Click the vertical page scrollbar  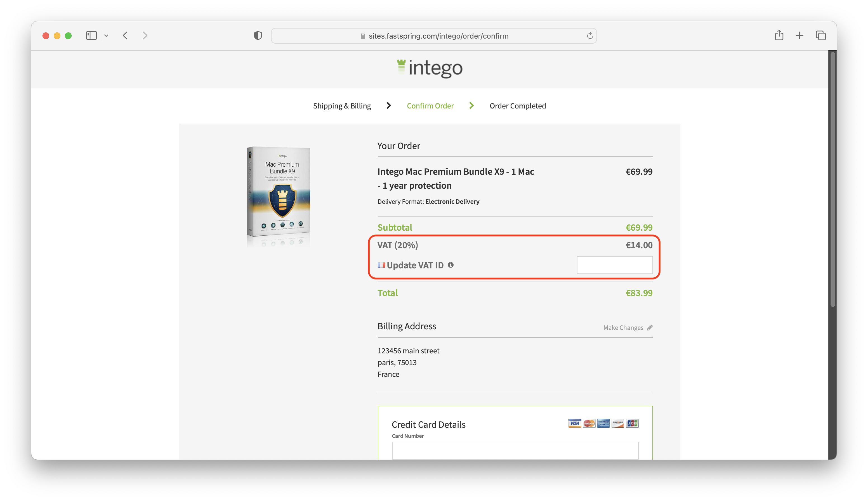coord(832,179)
